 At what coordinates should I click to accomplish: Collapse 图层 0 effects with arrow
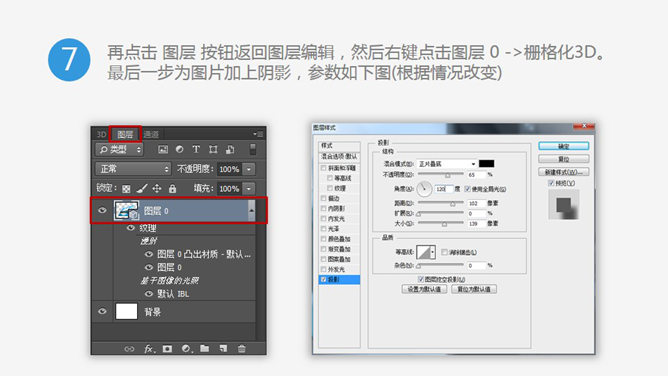(251, 210)
